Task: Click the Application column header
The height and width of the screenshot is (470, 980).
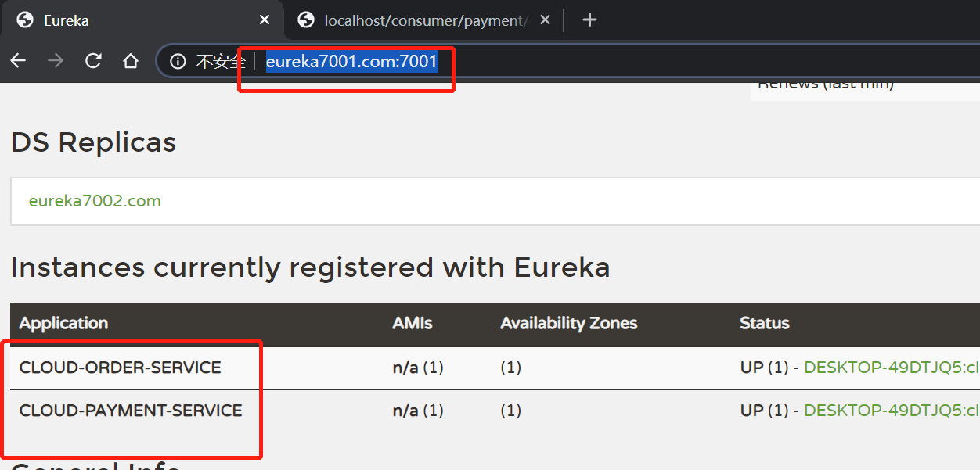Action: pyautogui.click(x=63, y=323)
